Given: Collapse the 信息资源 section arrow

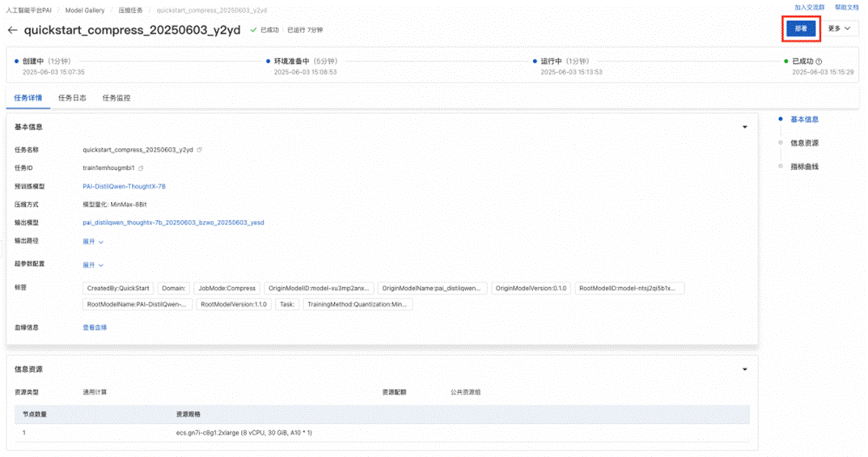Looking at the screenshot, I should pos(744,369).
